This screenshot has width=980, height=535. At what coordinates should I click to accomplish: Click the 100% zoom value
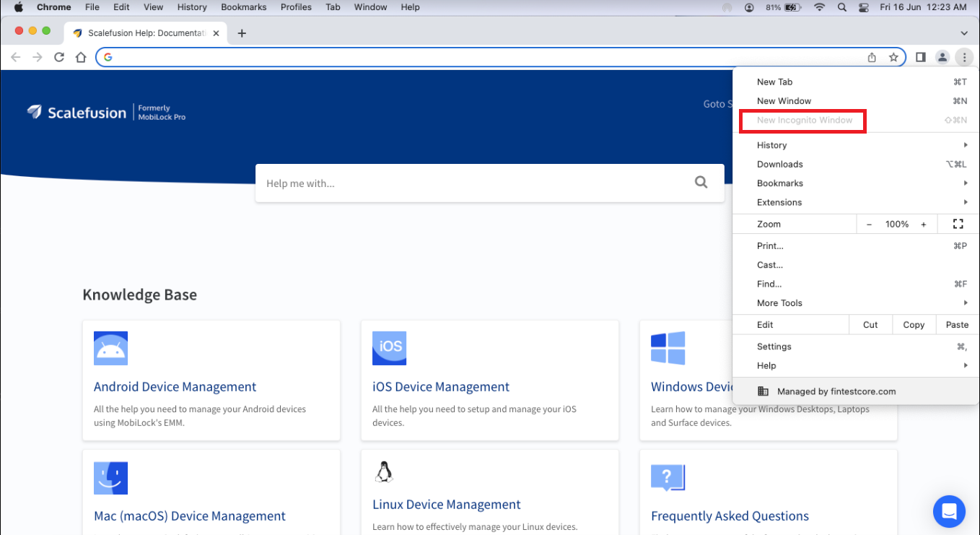[x=897, y=225]
